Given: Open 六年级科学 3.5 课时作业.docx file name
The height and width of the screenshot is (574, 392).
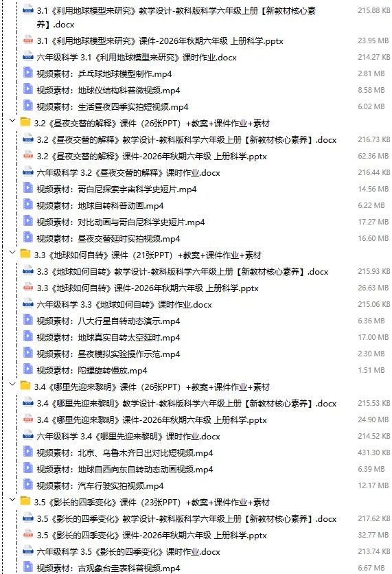Looking at the screenshot, I should click(x=128, y=551).
